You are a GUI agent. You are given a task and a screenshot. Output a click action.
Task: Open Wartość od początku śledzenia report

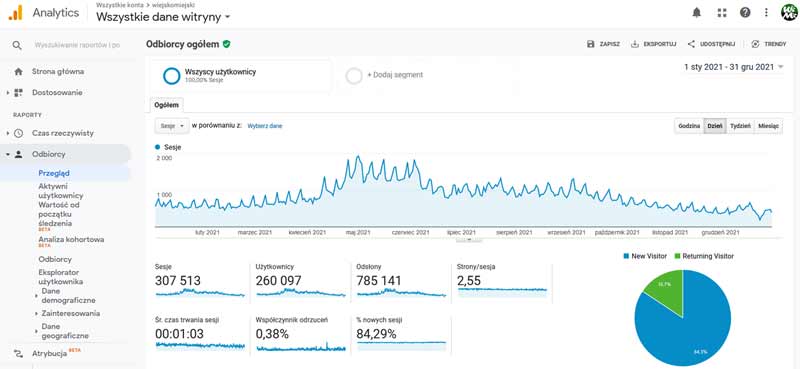click(x=59, y=214)
